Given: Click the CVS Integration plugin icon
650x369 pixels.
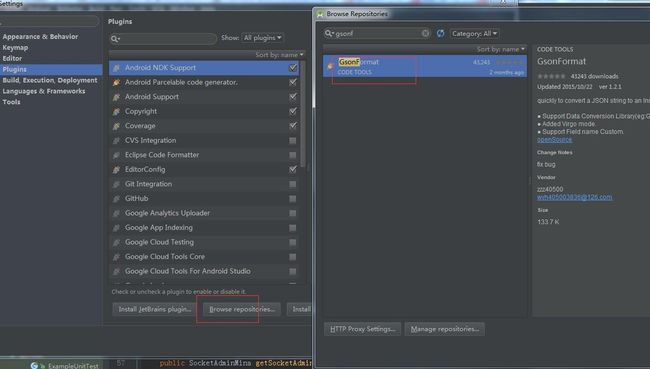Looking at the screenshot, I should tap(116, 140).
